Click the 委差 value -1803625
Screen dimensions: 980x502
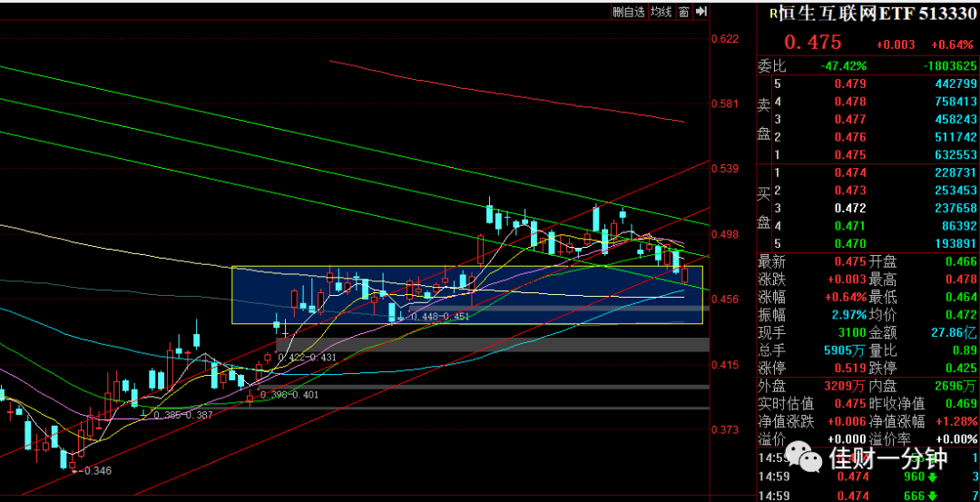tap(951, 65)
